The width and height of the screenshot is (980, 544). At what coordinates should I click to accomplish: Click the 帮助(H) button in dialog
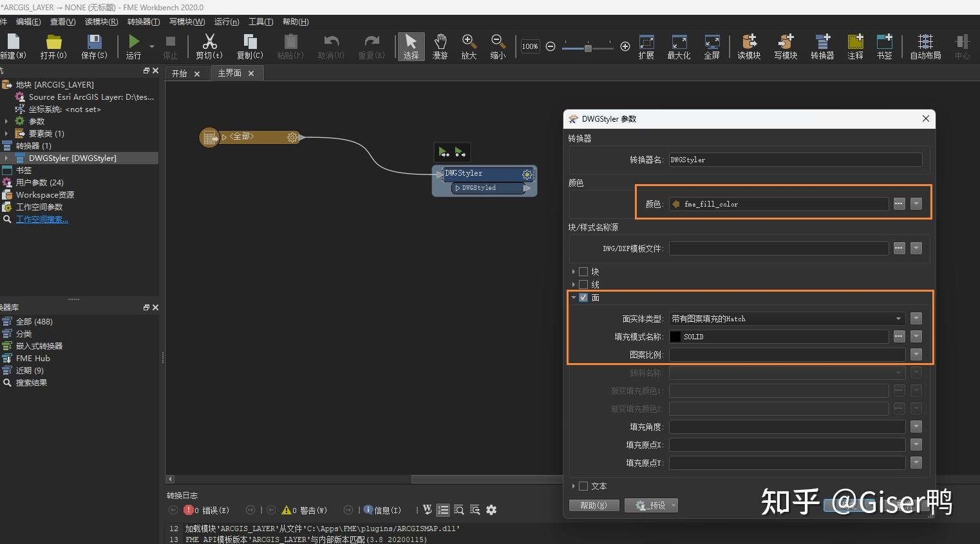coord(594,505)
